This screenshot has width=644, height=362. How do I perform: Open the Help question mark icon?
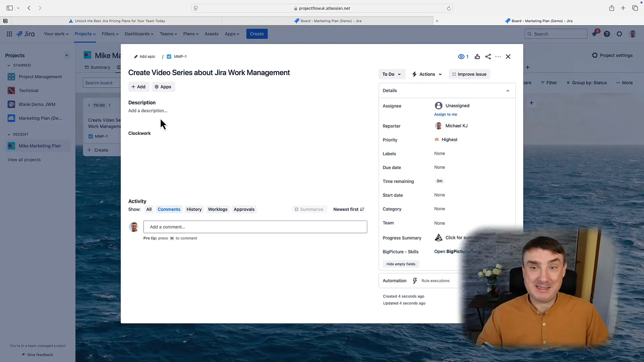[607, 34]
